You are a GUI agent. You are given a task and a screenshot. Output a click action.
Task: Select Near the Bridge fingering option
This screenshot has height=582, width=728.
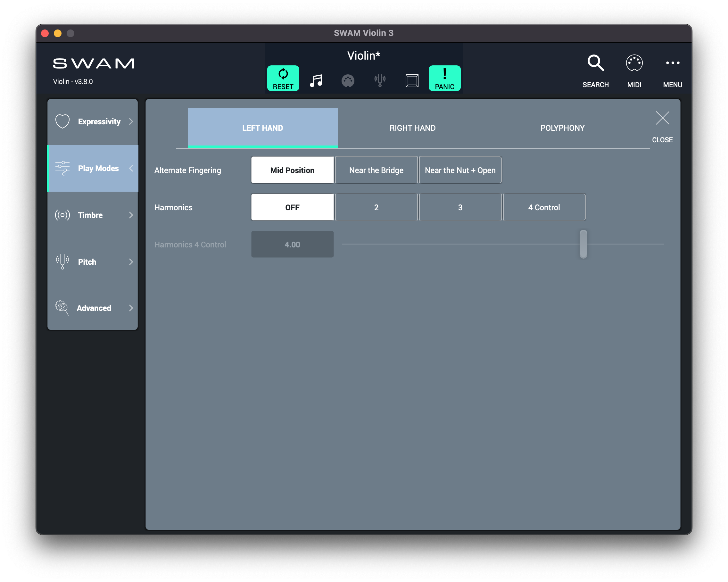[x=376, y=170]
